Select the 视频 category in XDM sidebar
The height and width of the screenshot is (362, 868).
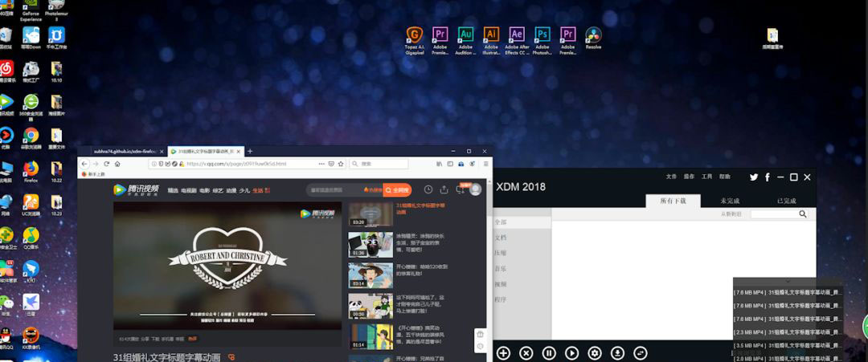(x=522, y=284)
